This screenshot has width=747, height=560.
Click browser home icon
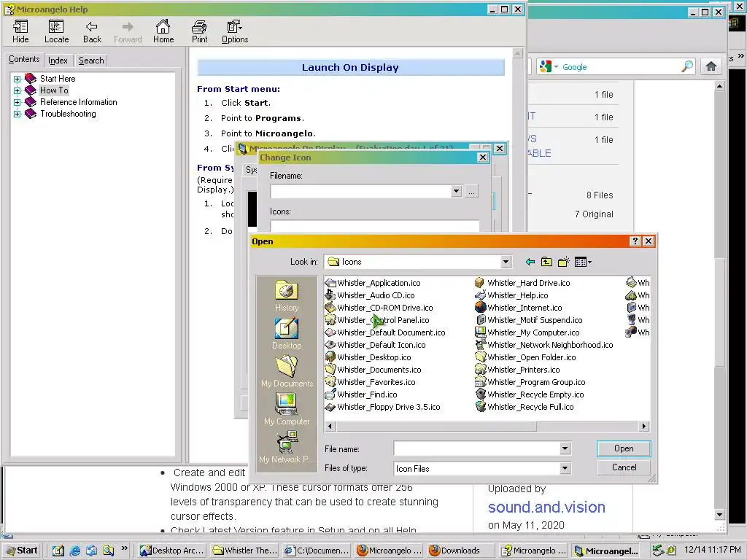[x=711, y=66]
